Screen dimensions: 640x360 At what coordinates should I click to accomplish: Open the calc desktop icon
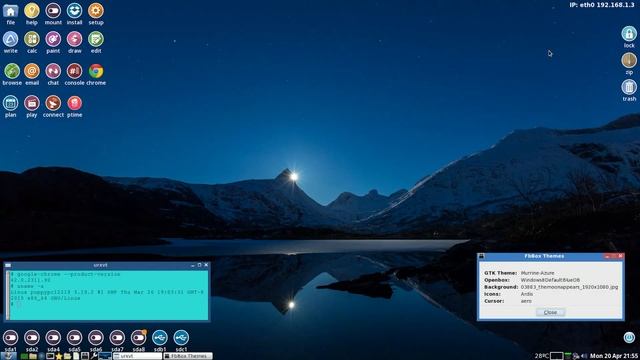pos(32,39)
